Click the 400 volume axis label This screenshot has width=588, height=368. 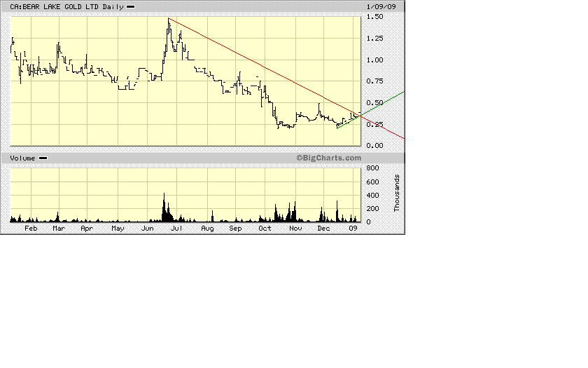372,196
